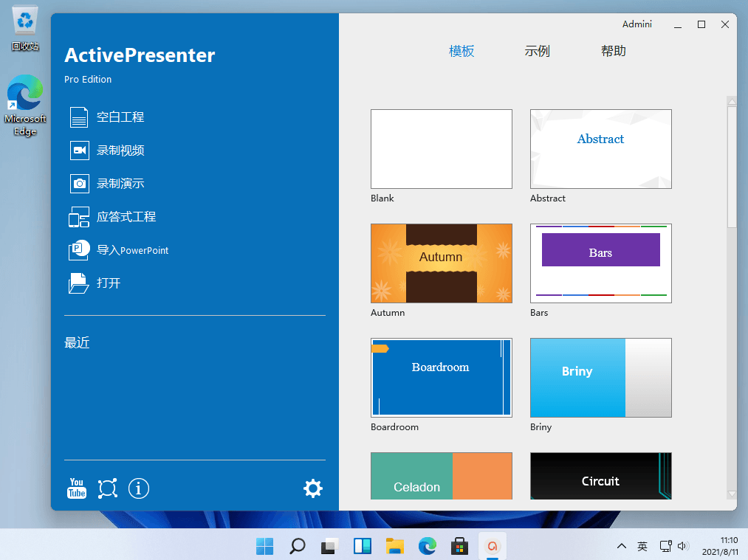Minimize the ActivePresenter window

point(678,25)
